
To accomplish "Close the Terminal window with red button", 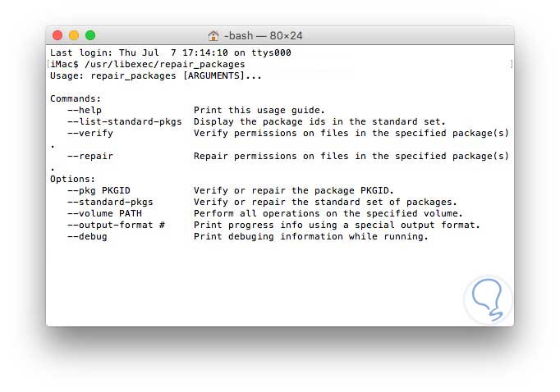I will (x=57, y=35).
